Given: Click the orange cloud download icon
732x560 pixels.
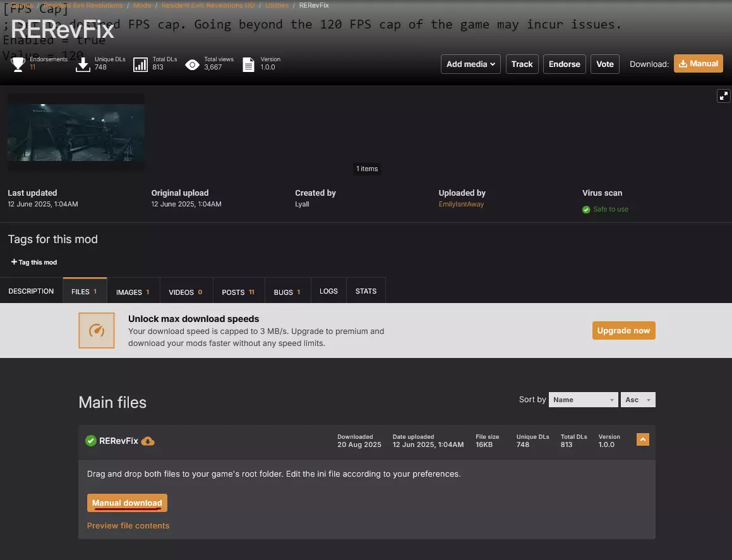Looking at the screenshot, I should point(148,441).
